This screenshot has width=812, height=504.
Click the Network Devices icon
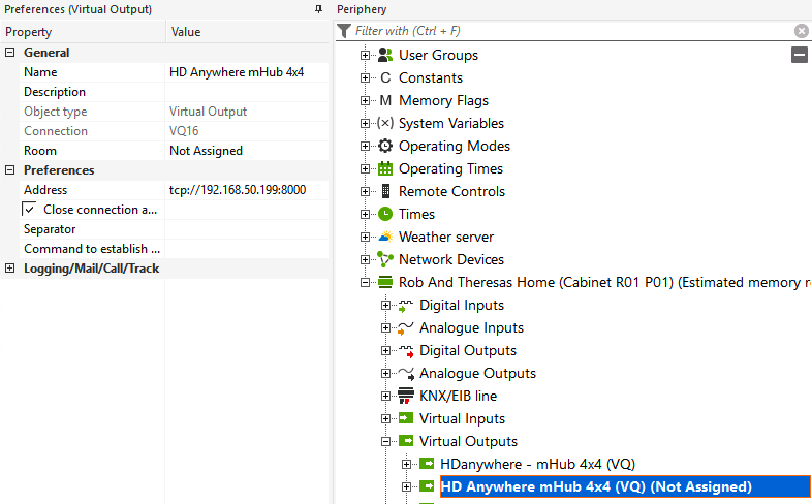click(x=385, y=259)
